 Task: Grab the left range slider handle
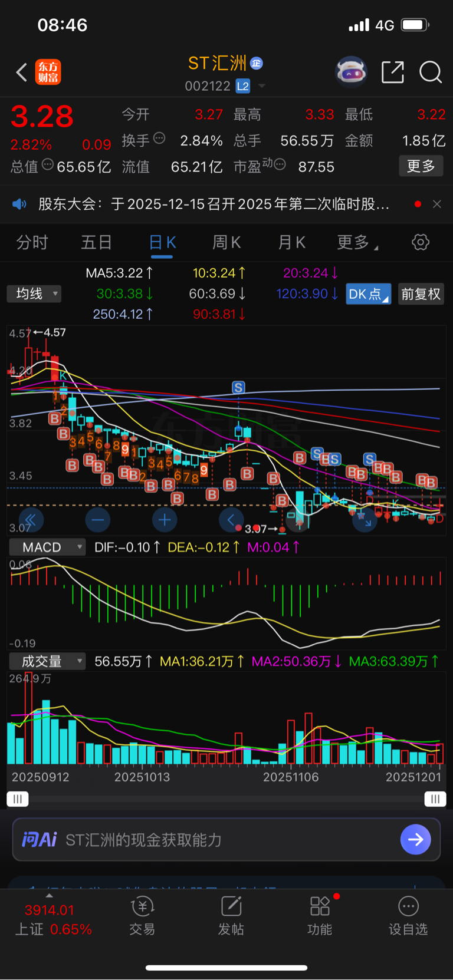tap(18, 798)
